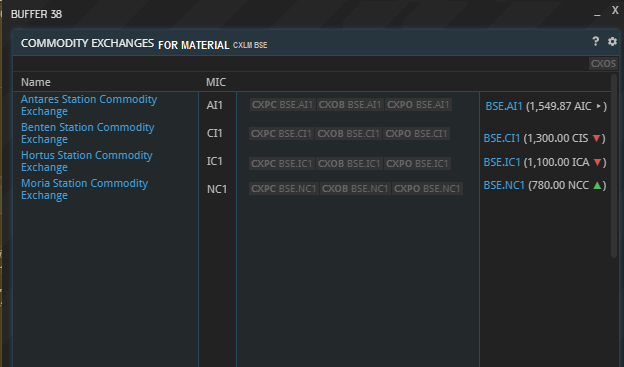Viewport: 624px width, 367px height.
Task: Minimize the Buffer 38 window
Action: point(597,14)
